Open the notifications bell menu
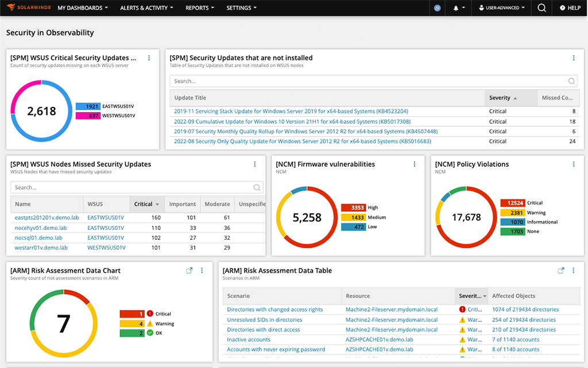This screenshot has height=368, width=588. 458,8
